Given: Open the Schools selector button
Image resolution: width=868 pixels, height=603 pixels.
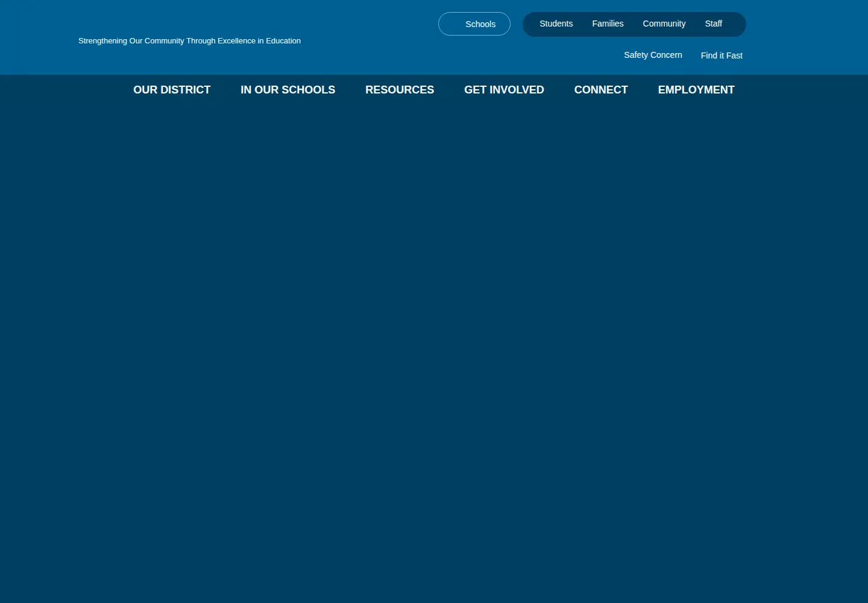Looking at the screenshot, I should pos(474,24).
